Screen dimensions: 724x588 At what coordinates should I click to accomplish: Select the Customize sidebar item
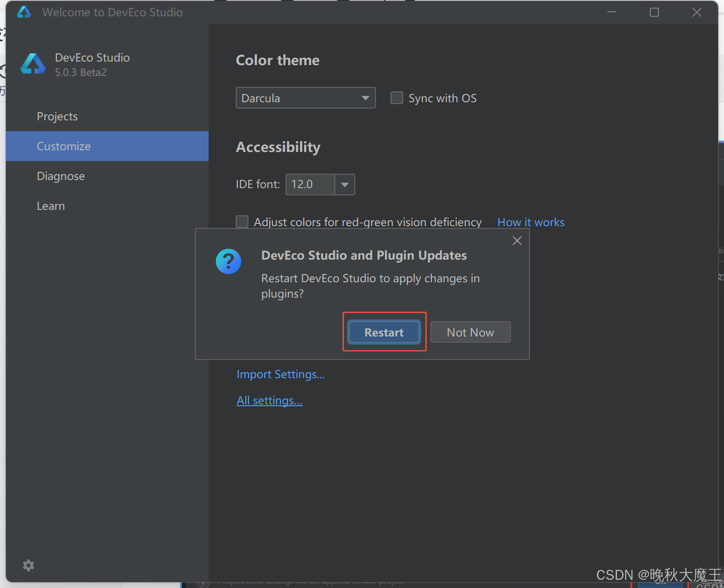64,146
